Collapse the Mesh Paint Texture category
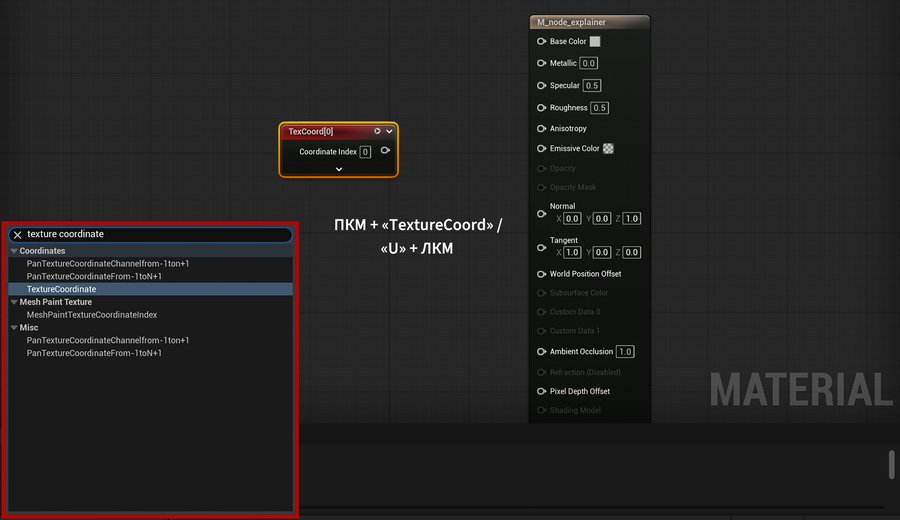This screenshot has height=520, width=900. tap(14, 302)
